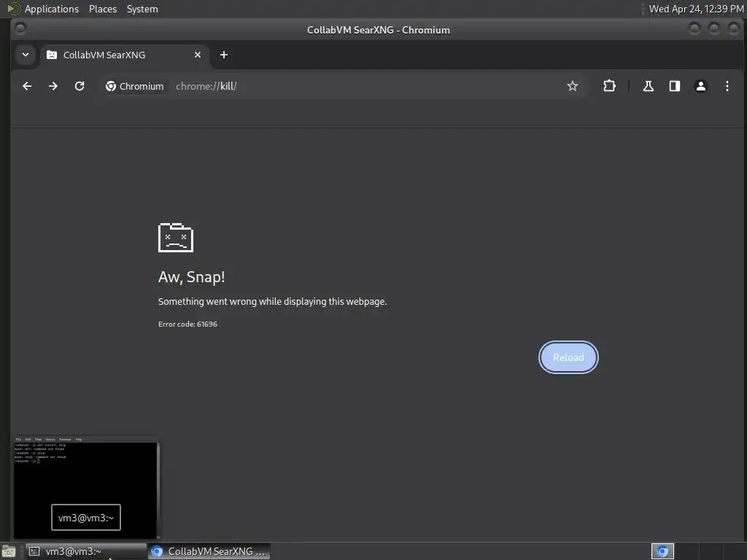The image size is (747, 560).
Task: Toggle the browser side panel
Action: point(675,86)
